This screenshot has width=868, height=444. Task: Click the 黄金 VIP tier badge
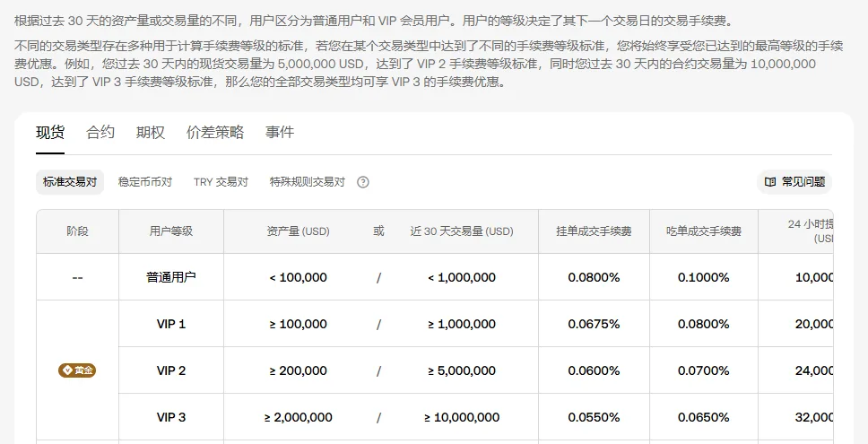point(77,370)
